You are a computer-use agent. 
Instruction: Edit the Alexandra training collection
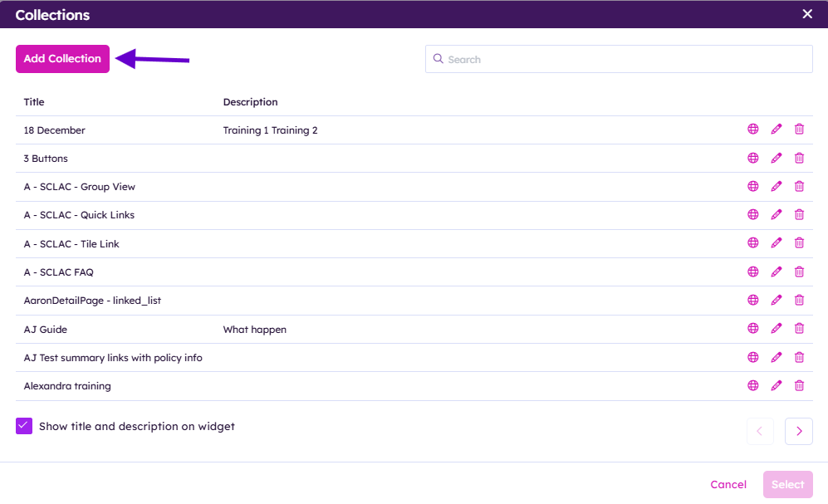point(777,385)
